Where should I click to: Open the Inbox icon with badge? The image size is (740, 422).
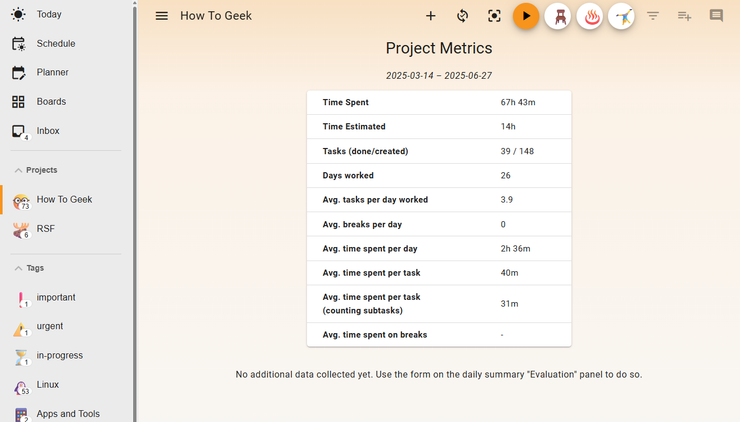pos(19,131)
